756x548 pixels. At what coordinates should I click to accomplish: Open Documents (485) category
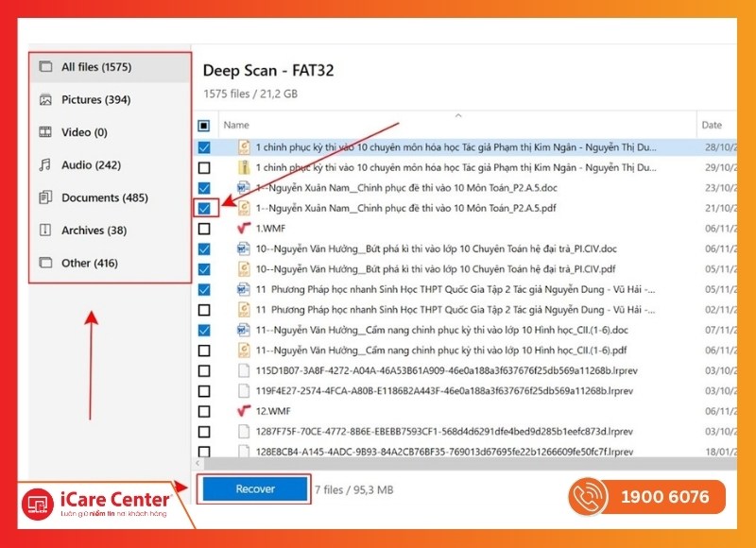point(104,197)
